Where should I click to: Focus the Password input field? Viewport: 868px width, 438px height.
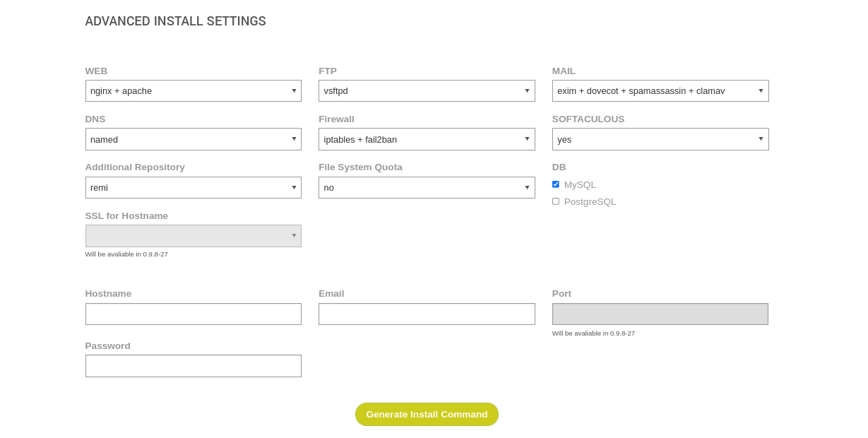coord(194,366)
